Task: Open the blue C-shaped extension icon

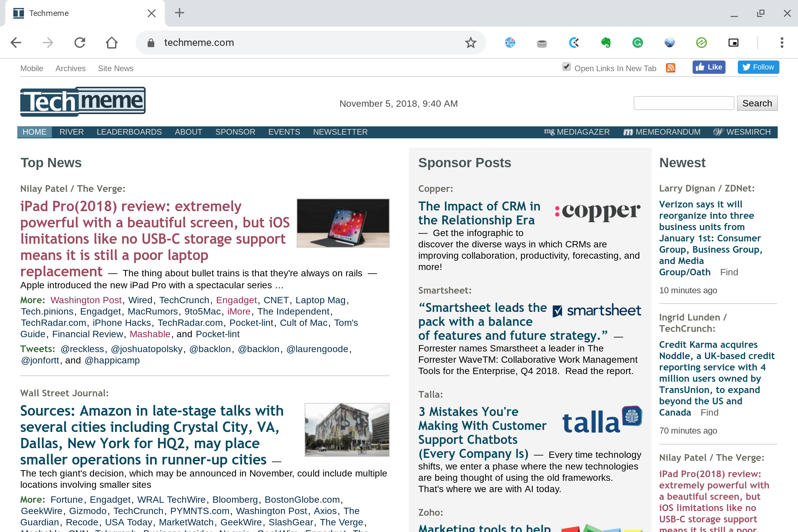Action: pyautogui.click(x=574, y=43)
